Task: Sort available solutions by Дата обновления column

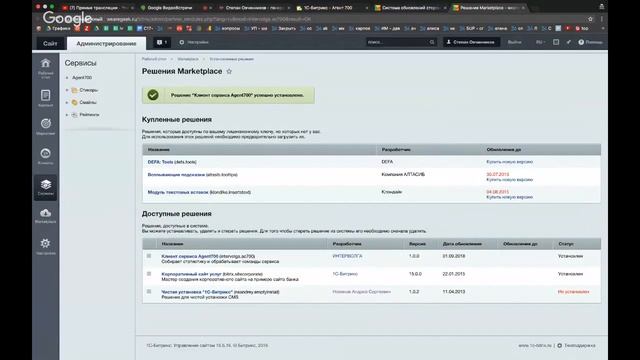Action: 462,244
